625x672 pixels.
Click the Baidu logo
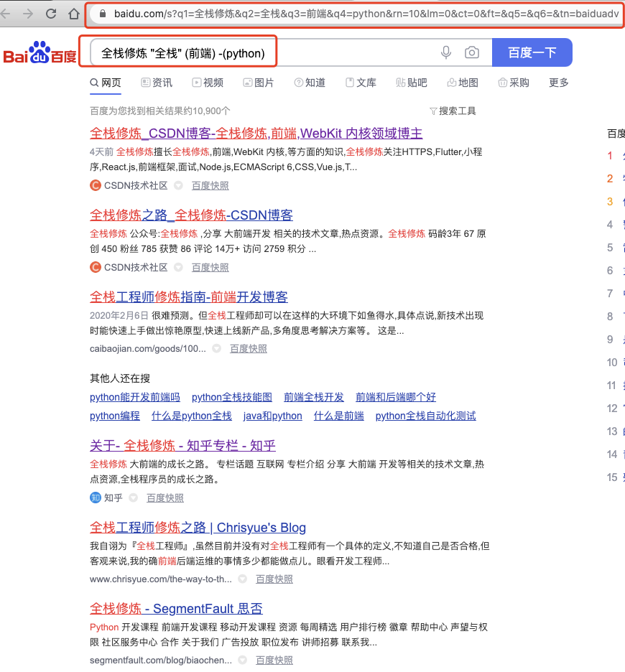click(40, 52)
